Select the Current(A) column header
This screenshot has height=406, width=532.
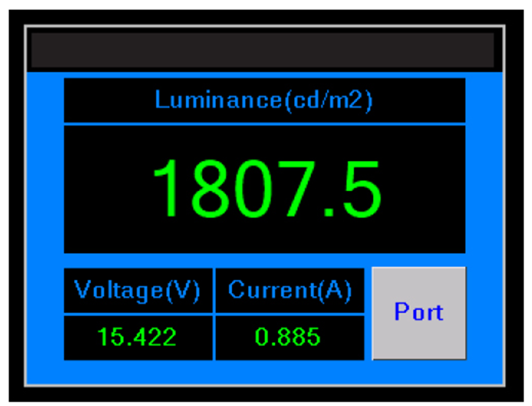(290, 290)
